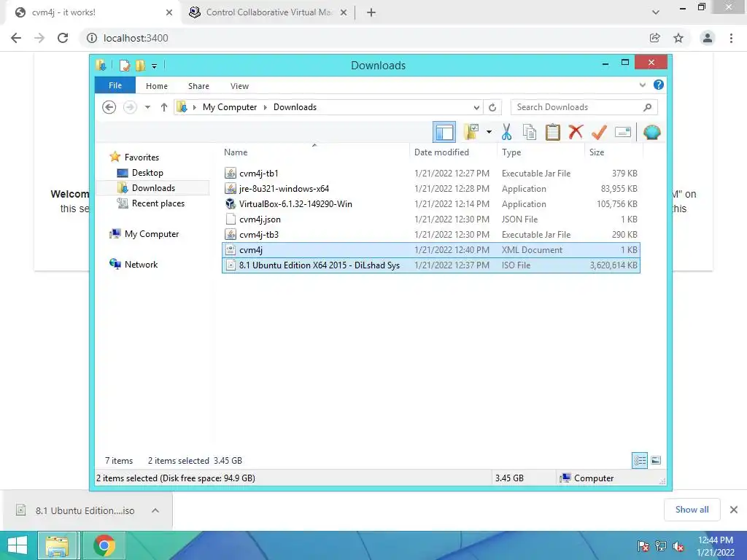The image size is (747, 560).
Task: Expand the ribbon with the chevron
Action: click(x=642, y=85)
